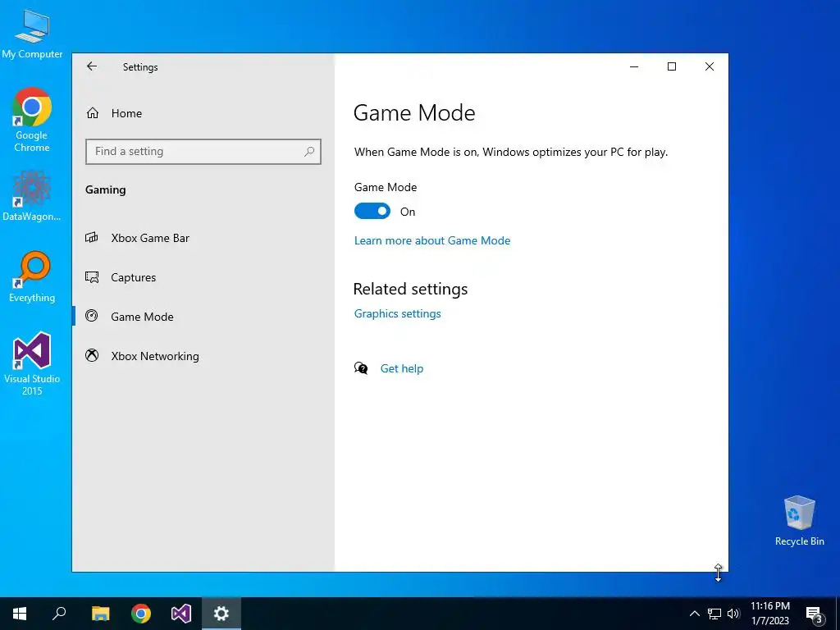
Task: Select My Computer desktop icon
Action: (32, 34)
